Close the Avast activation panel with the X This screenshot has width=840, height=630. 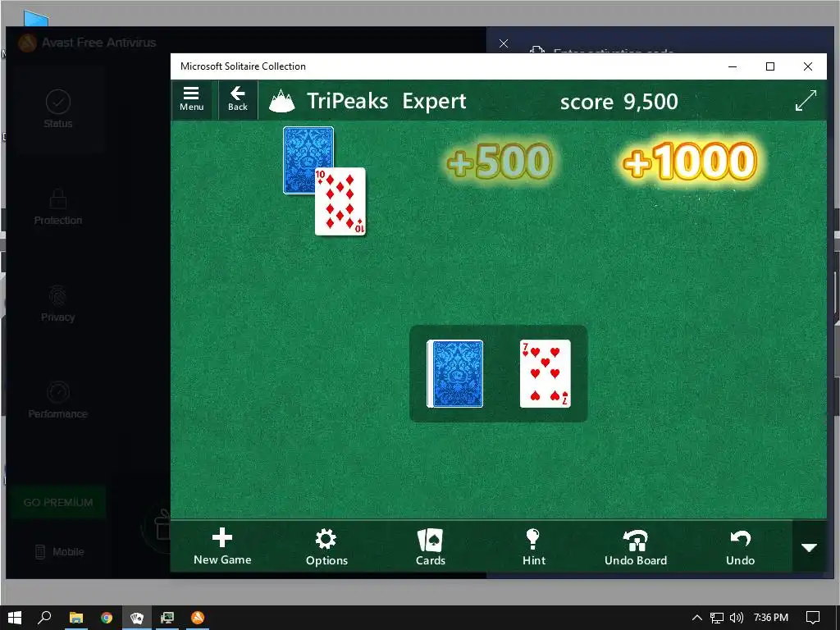pos(504,43)
